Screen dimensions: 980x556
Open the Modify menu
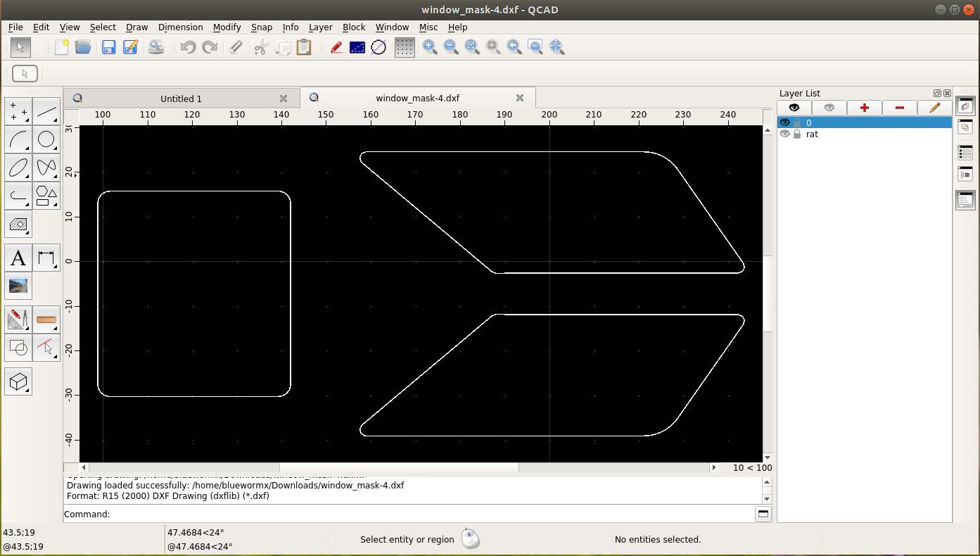(227, 27)
